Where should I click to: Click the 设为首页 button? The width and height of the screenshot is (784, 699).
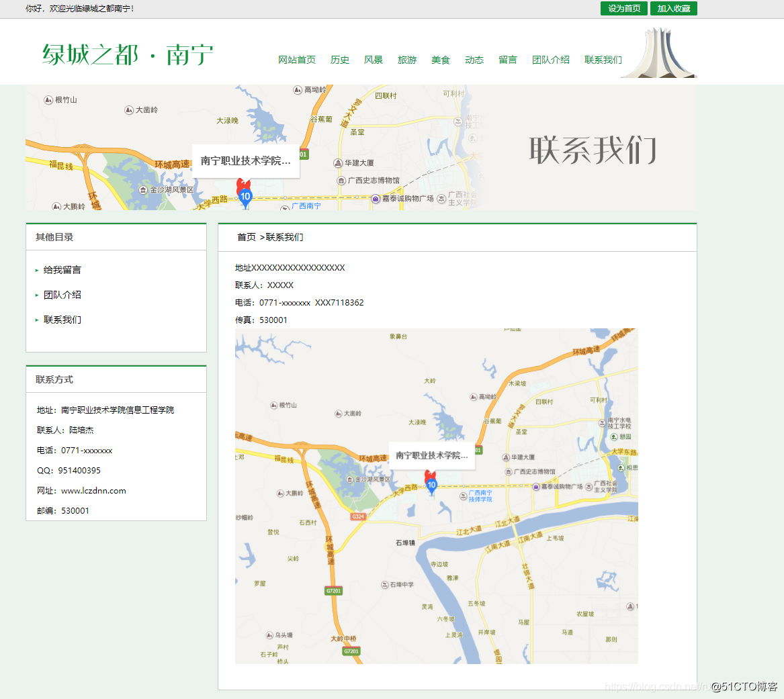[x=623, y=9]
